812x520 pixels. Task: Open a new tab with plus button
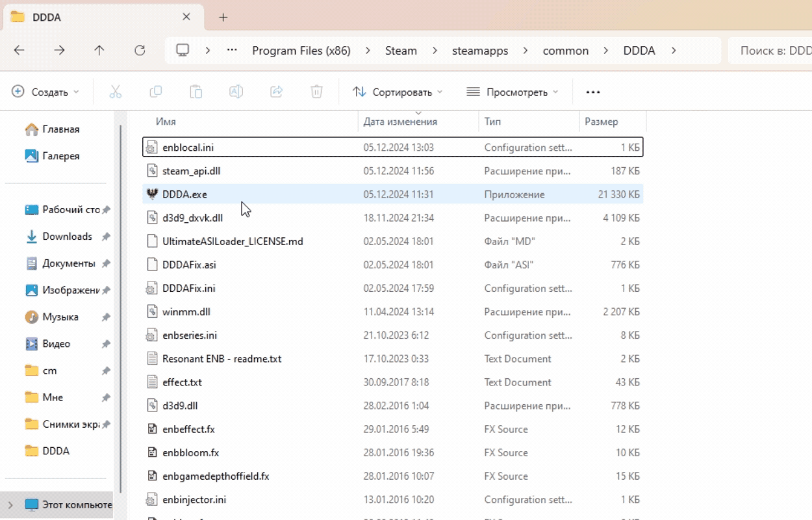click(x=223, y=18)
